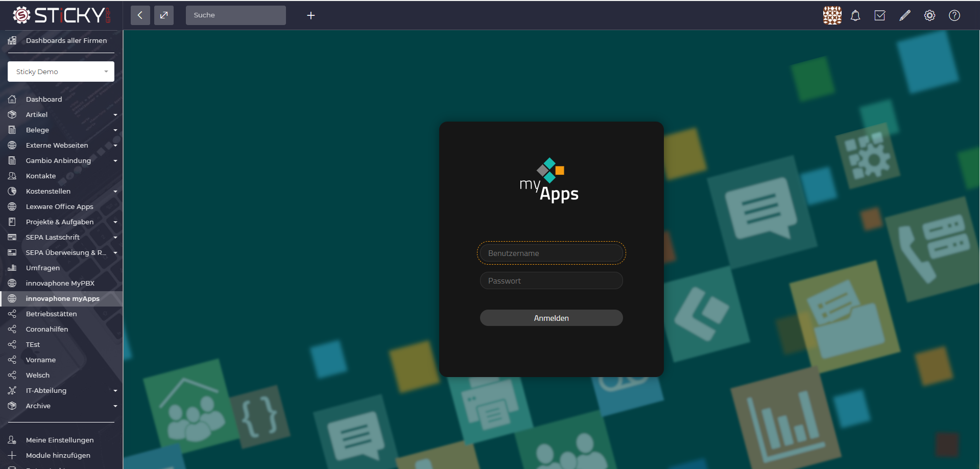Viewport: 980px width, 469px height.
Task: Click the Sticky logo in header
Action: point(61,15)
